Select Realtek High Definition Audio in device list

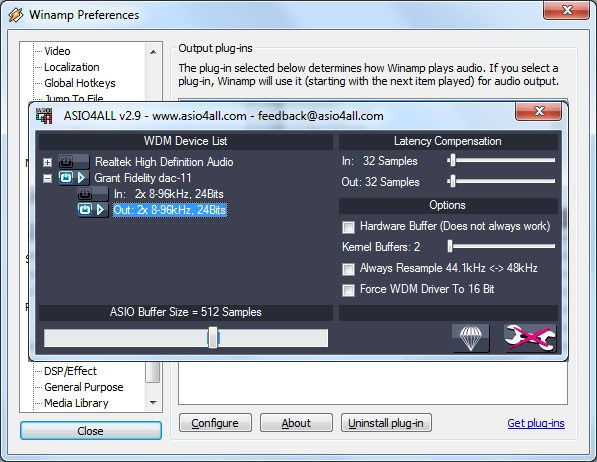click(x=164, y=162)
